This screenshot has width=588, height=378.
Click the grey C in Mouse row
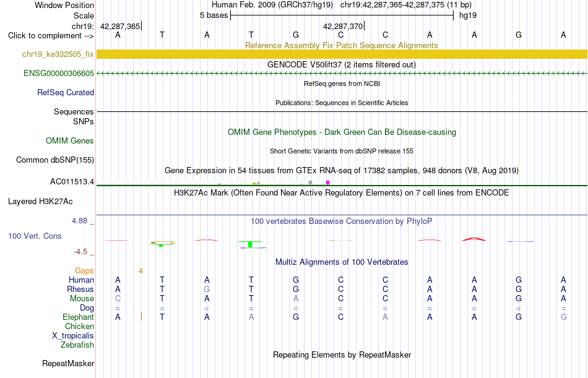coord(118,298)
